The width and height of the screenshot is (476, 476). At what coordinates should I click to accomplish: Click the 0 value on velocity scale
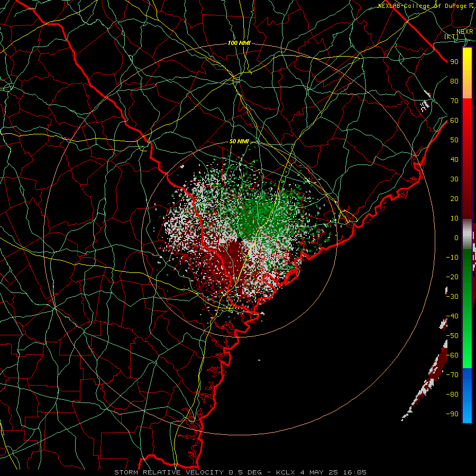456,238
